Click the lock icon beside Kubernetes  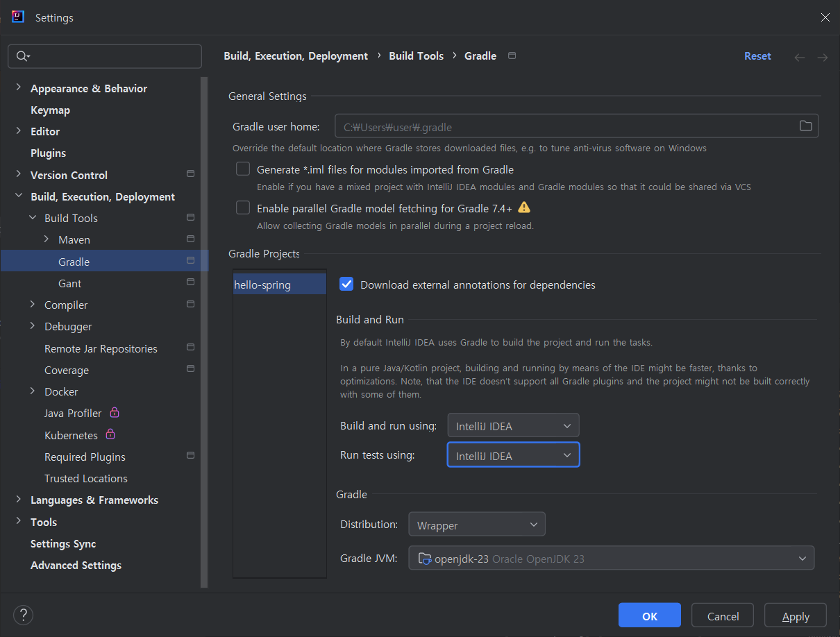[x=110, y=435]
